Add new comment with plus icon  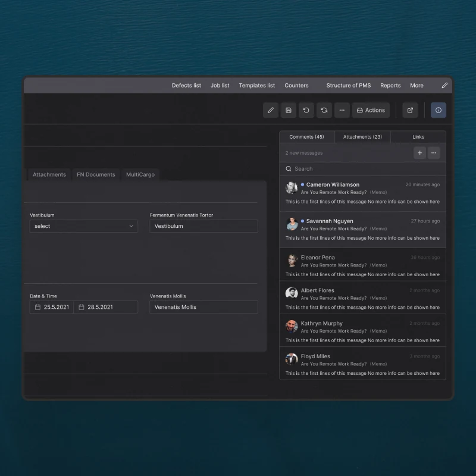(420, 153)
